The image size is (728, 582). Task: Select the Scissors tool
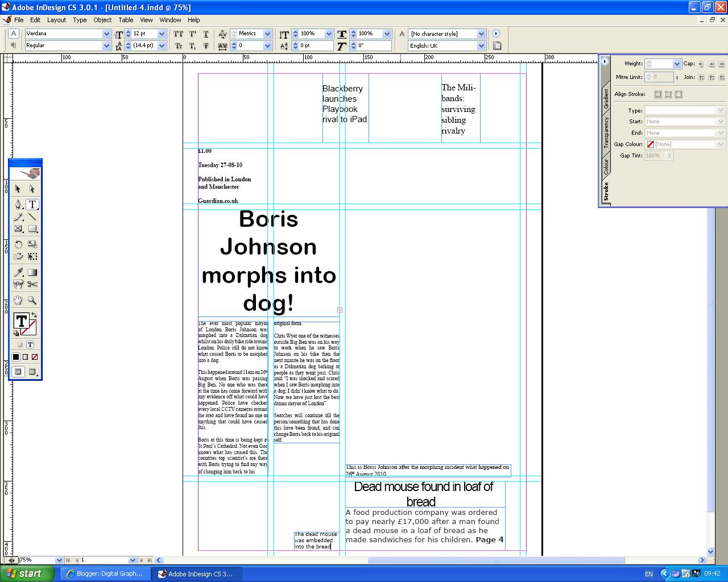point(32,284)
